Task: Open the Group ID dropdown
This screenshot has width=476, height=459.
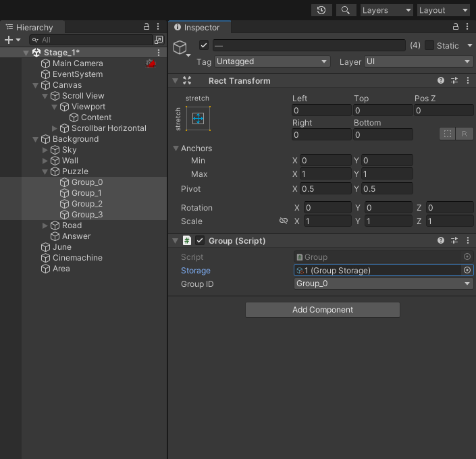Action: (x=384, y=284)
